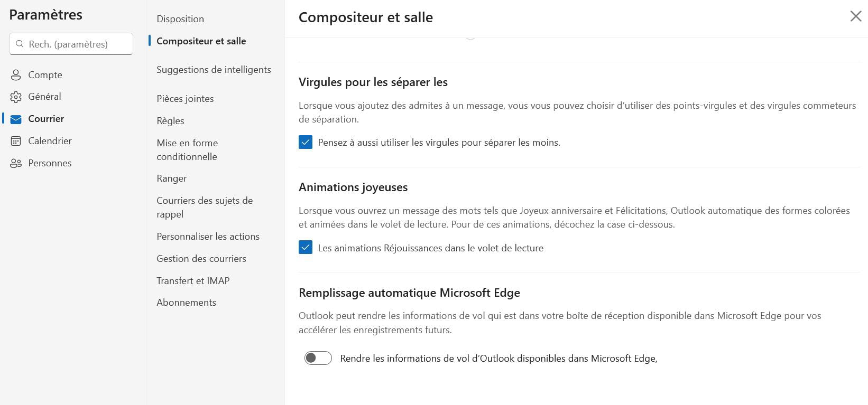
Task: Close the settings panel with X
Action: tap(855, 16)
